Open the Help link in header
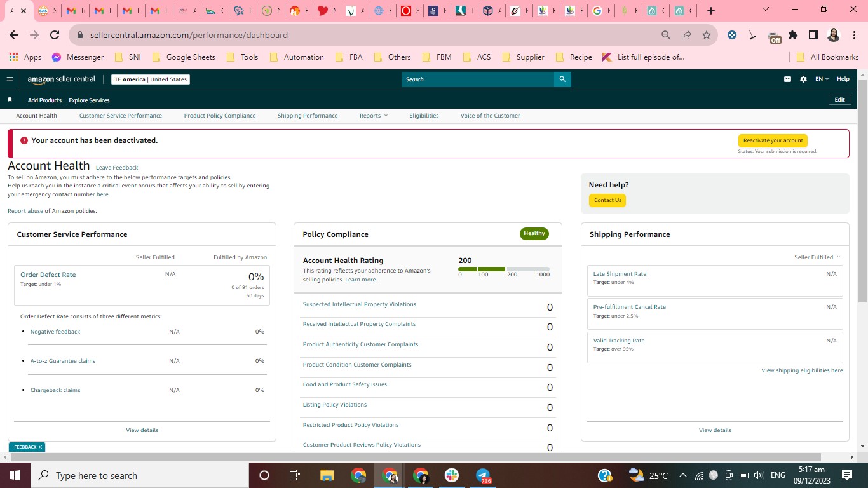 tap(843, 79)
